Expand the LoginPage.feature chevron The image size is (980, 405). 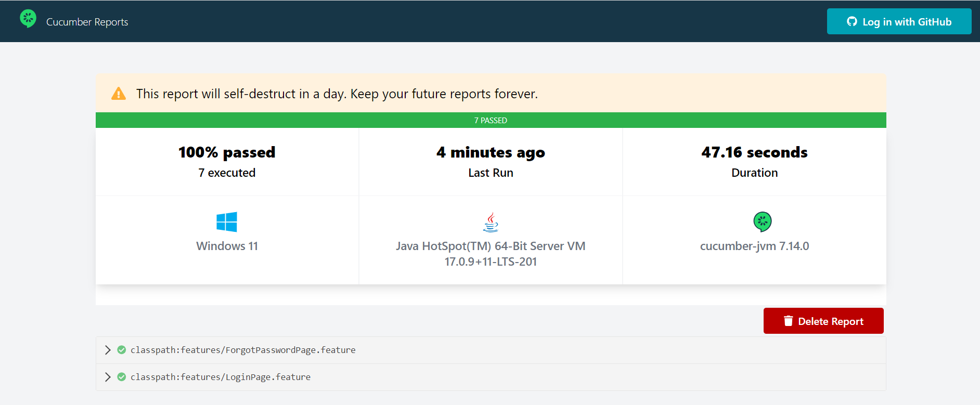pyautogui.click(x=108, y=377)
